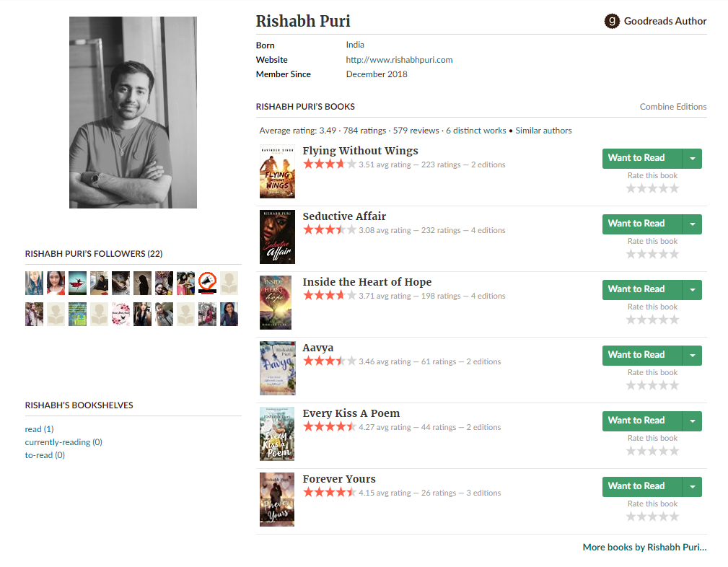
Task: Click the first star to rate Flying Without Wings
Action: point(631,188)
